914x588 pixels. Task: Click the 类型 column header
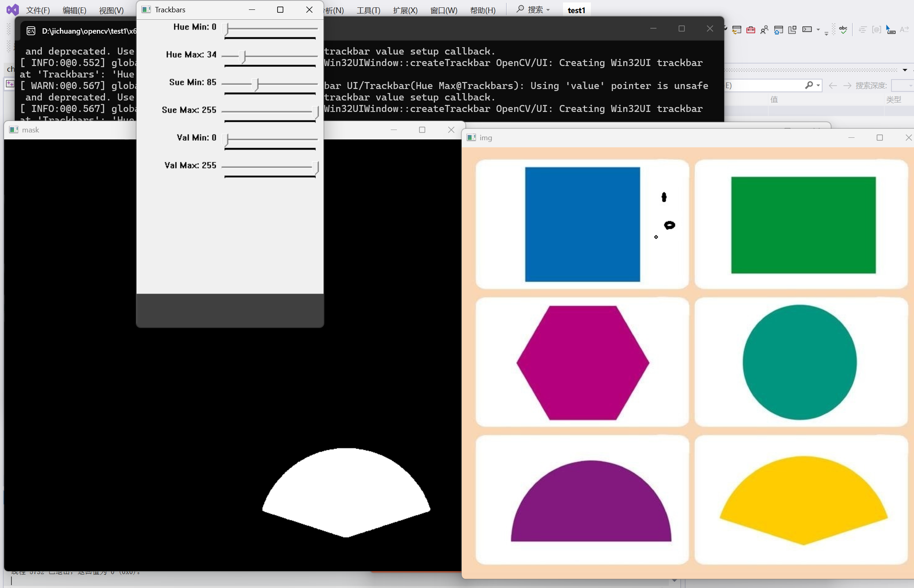click(893, 99)
